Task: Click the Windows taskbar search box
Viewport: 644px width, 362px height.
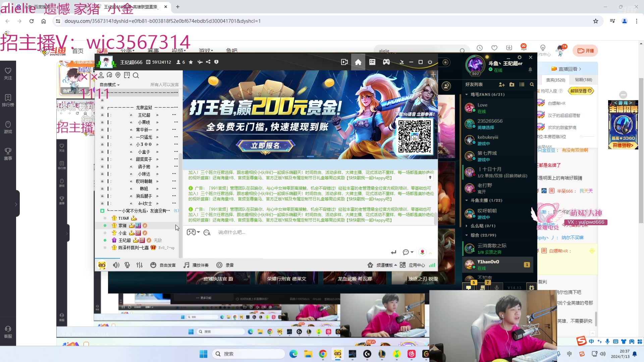Action: click(x=249, y=354)
